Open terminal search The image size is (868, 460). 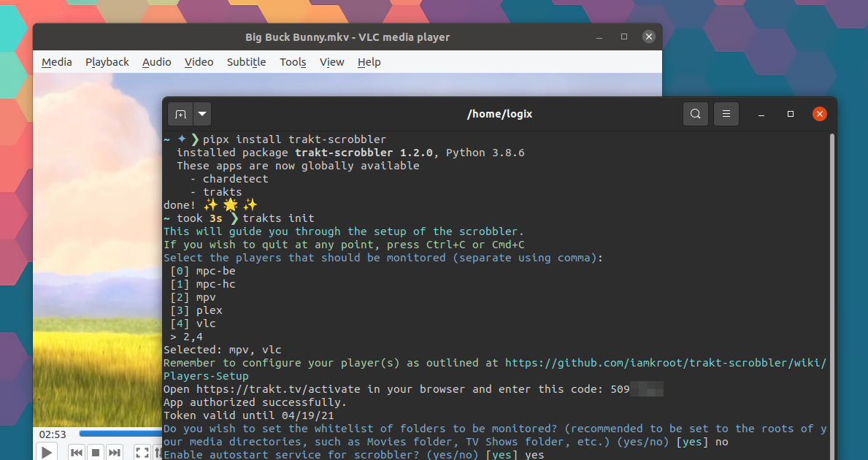[696, 114]
